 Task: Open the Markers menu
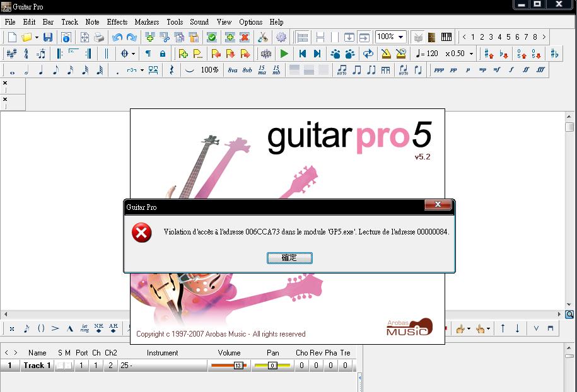click(x=147, y=22)
